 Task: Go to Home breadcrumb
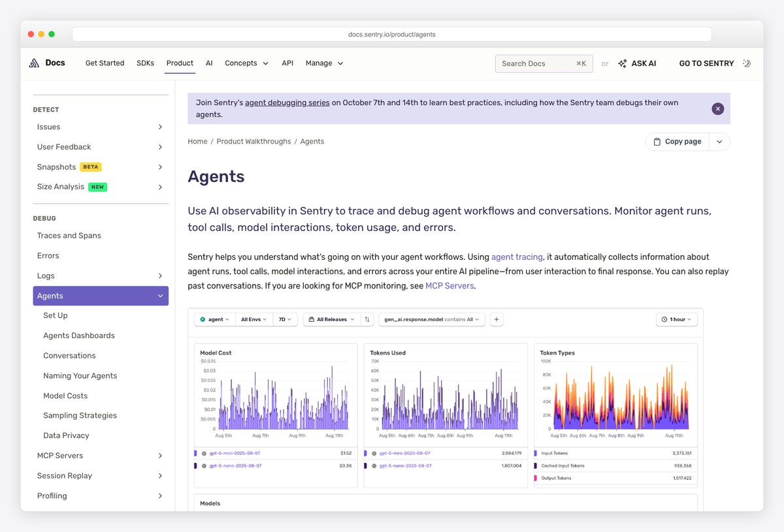coord(197,142)
